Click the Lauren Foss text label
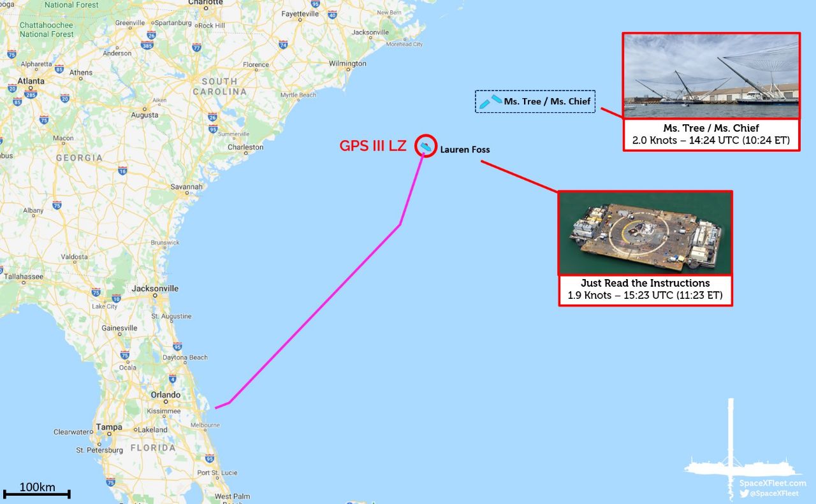The image size is (816, 504). pyautogui.click(x=465, y=150)
